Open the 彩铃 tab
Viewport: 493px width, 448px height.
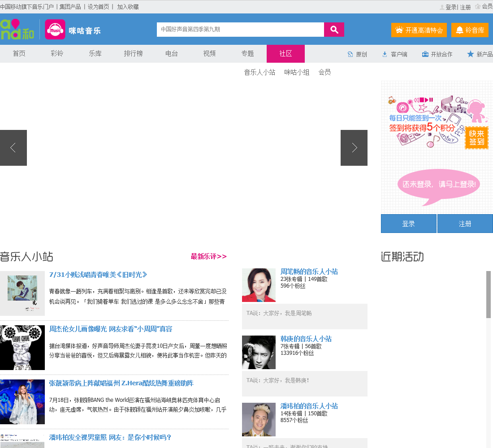(x=57, y=53)
